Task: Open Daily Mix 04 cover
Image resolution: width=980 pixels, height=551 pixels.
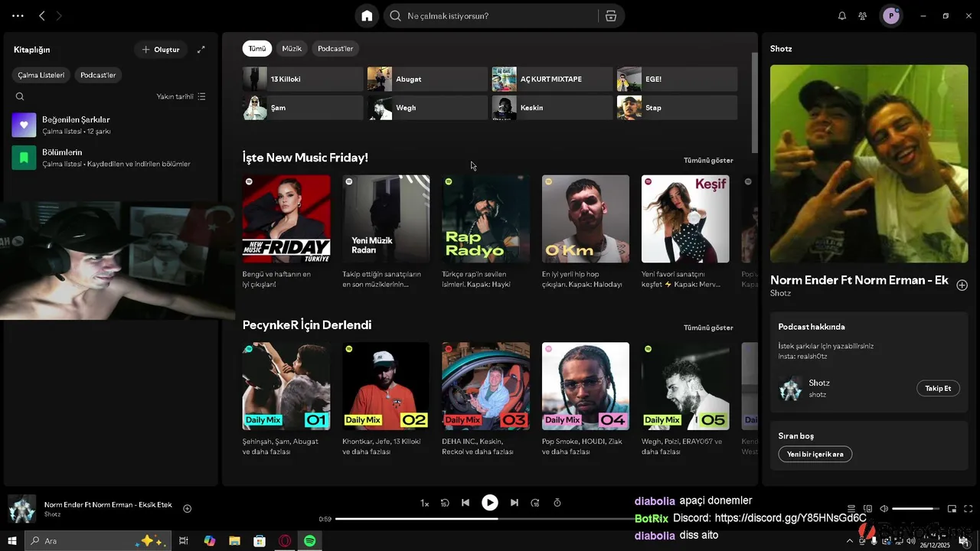Action: pyautogui.click(x=586, y=386)
